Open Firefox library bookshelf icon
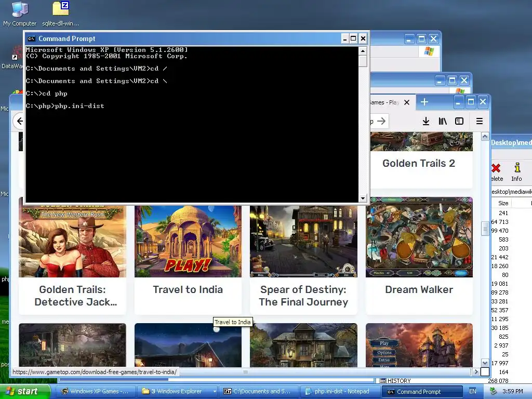The height and width of the screenshot is (399, 532). pyautogui.click(x=443, y=121)
